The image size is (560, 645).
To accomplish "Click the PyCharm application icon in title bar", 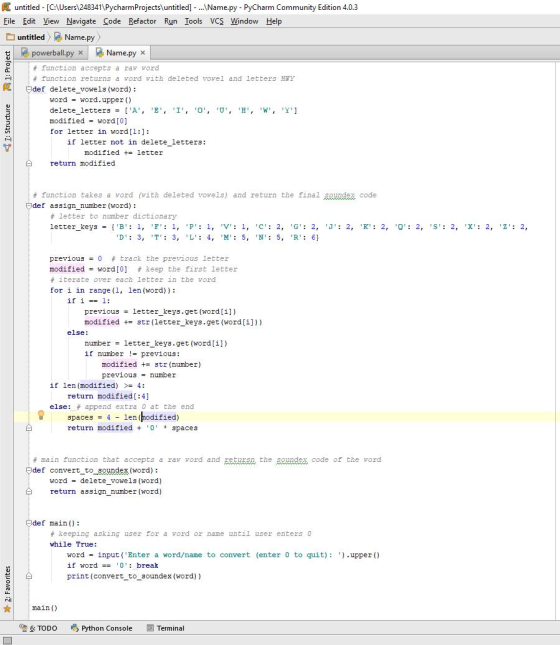I will point(6,7).
